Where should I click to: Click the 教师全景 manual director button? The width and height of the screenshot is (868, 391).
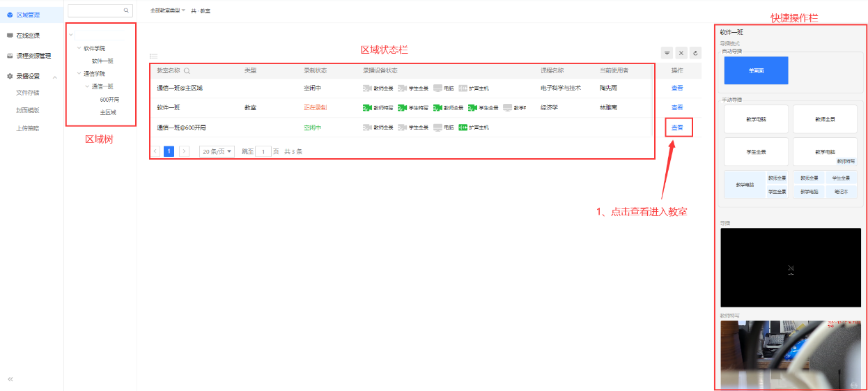[x=825, y=119]
